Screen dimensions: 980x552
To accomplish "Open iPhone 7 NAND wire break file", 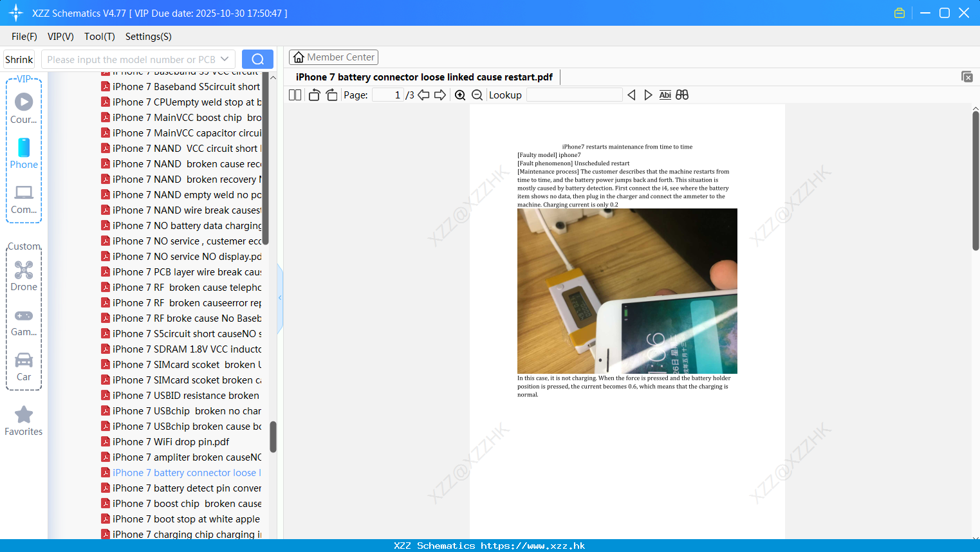I will [181, 210].
